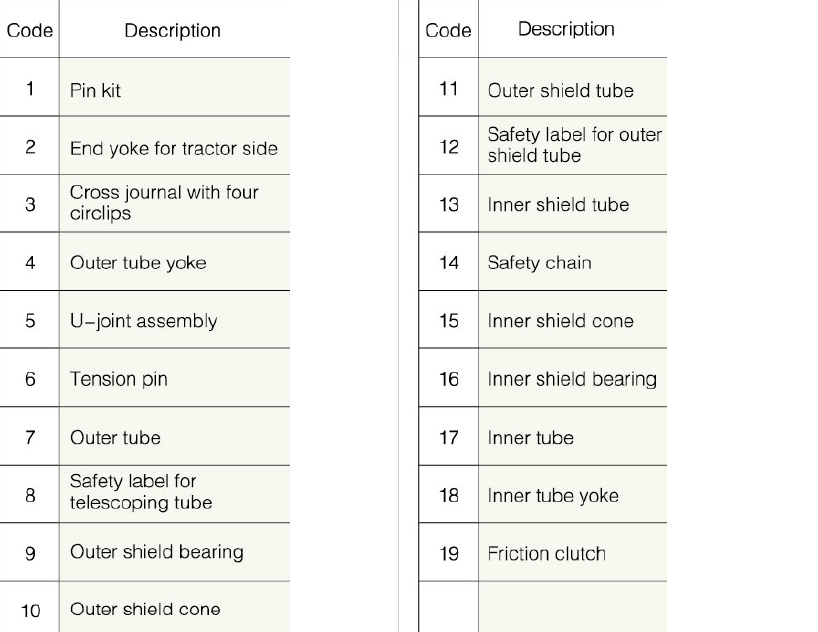Select the 'Tension pin' entry
The image size is (818, 632).
(x=118, y=379)
